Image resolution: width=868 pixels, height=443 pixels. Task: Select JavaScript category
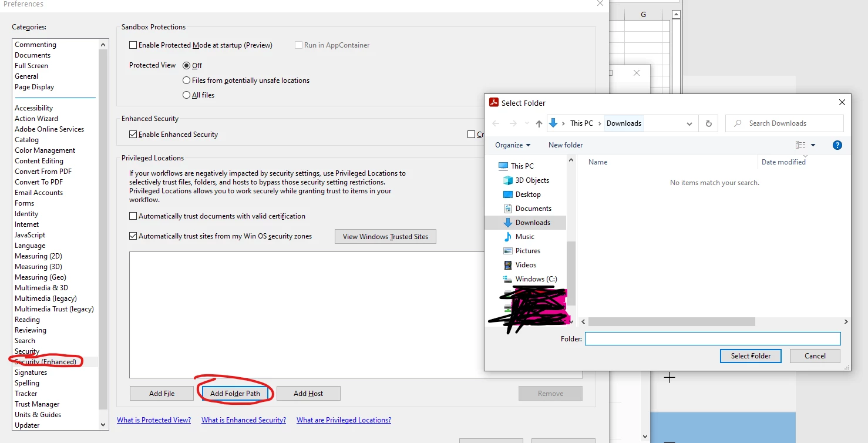tap(30, 235)
